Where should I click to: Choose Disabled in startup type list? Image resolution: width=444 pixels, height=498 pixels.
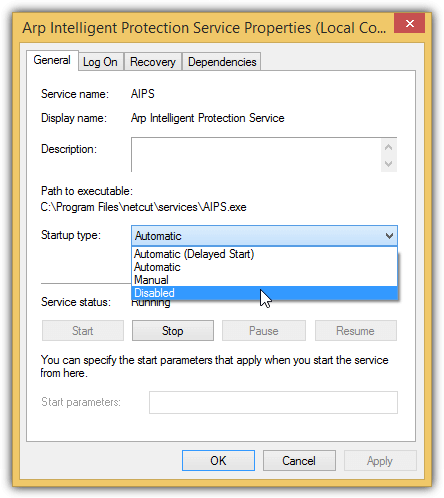point(265,293)
